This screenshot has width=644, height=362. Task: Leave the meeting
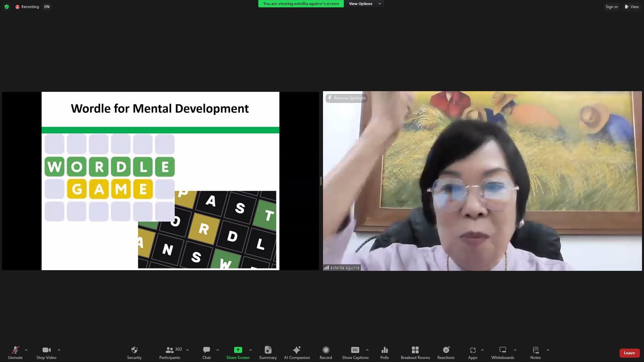click(x=629, y=353)
